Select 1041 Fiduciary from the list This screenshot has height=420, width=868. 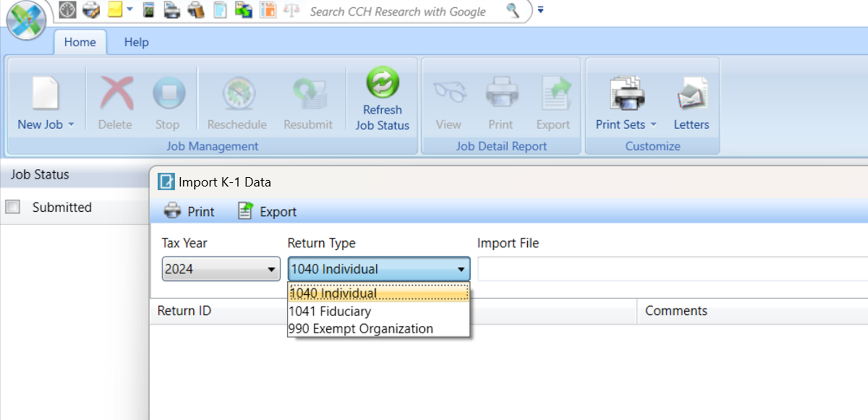pos(330,311)
